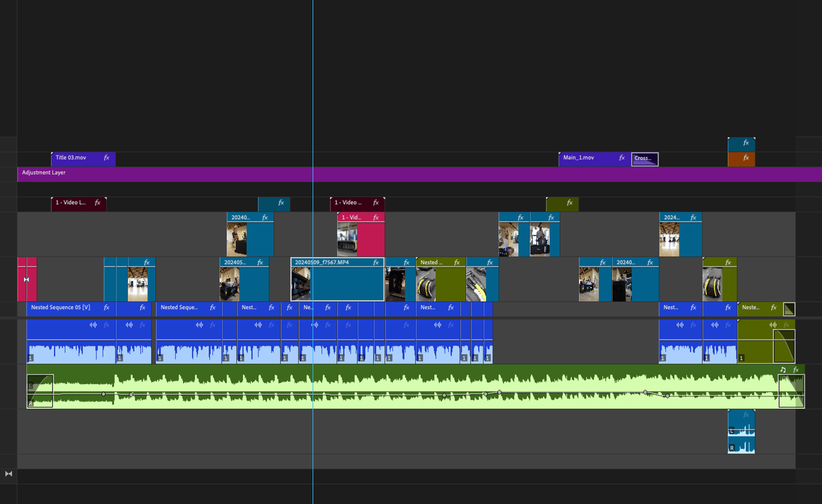Select the fade-in transition at the start of the music track

click(40, 391)
